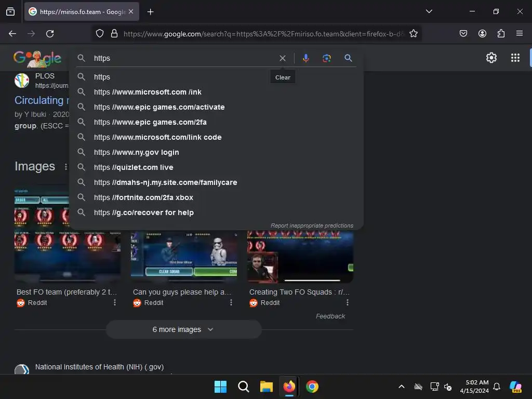Screen dimensions: 532x399
Task: Choose suggestion www.microsoft.com /ink
Action: [x=216, y=92]
